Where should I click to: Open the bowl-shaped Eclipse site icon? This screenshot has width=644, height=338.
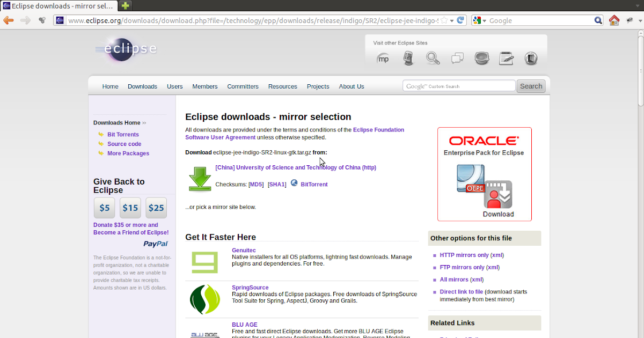click(x=482, y=58)
